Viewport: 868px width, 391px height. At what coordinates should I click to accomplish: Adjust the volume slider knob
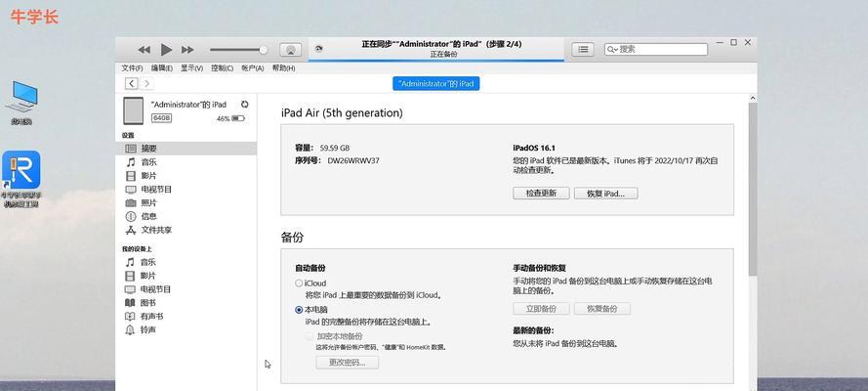click(x=264, y=50)
